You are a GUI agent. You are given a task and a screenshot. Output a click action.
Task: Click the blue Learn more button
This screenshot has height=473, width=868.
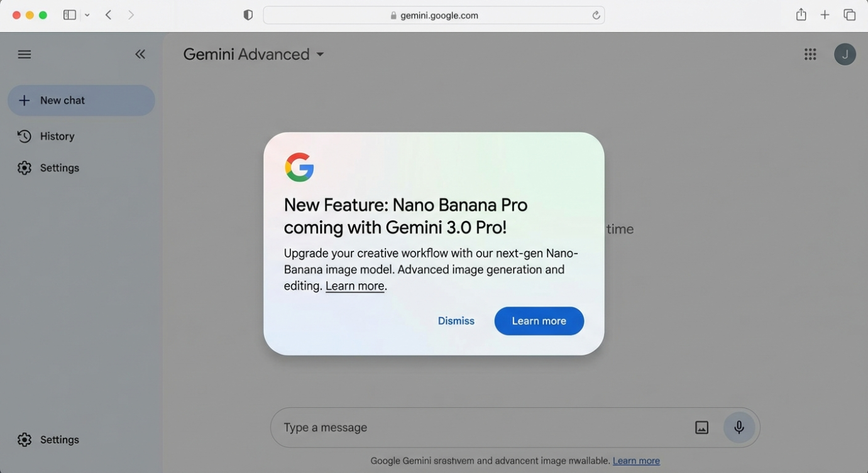(539, 321)
